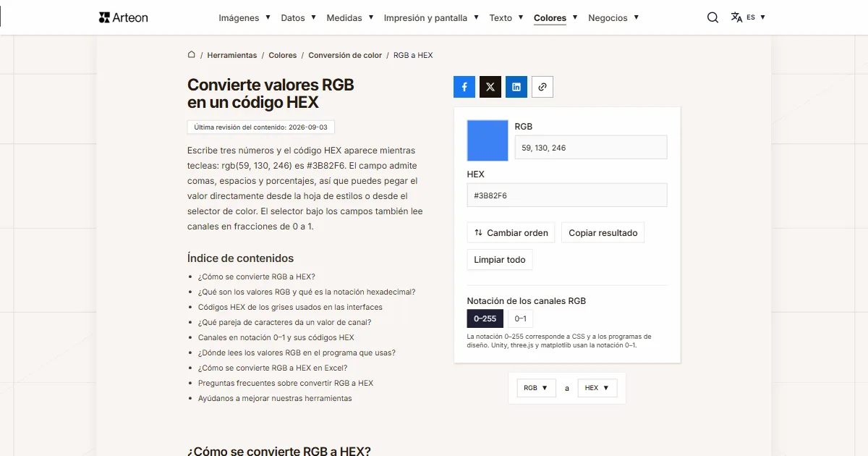This screenshot has width=868, height=456.
Task: Click Copiar resultado button
Action: coord(603,233)
